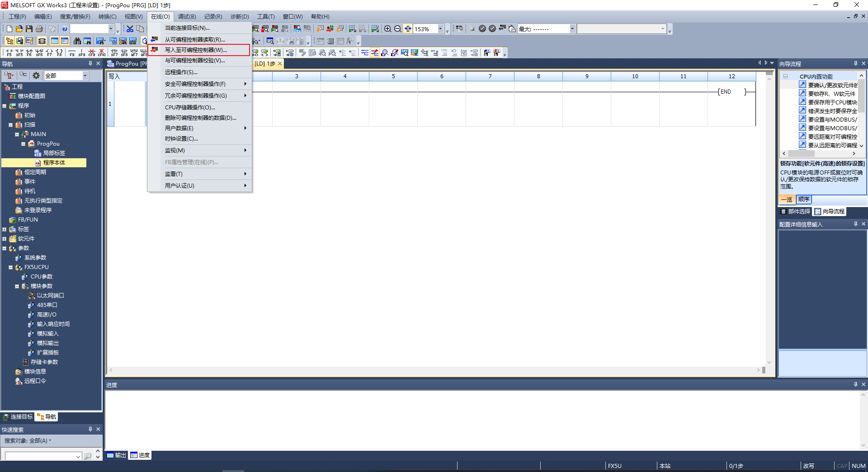
Task: Expand the 标签 tree node
Action: (x=5, y=229)
